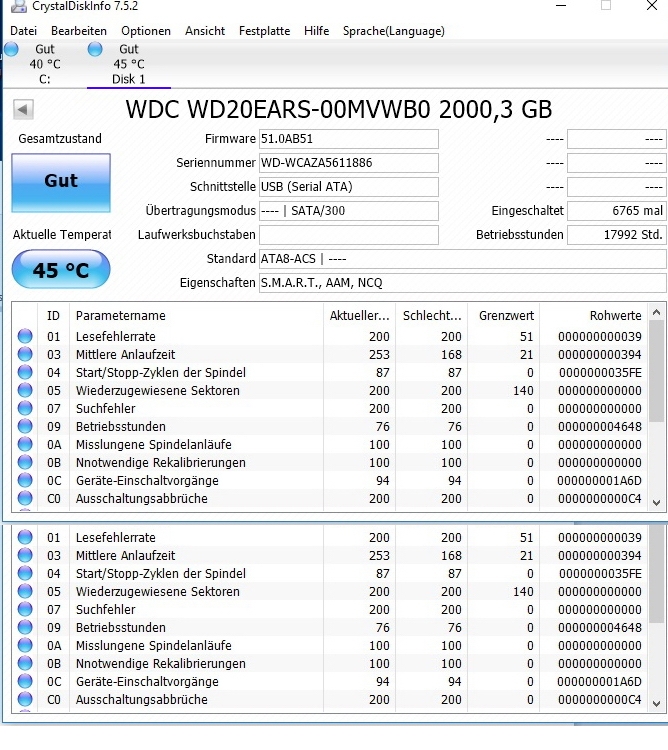Click the empty Laufwerksbuchstaben field

pos(349,235)
